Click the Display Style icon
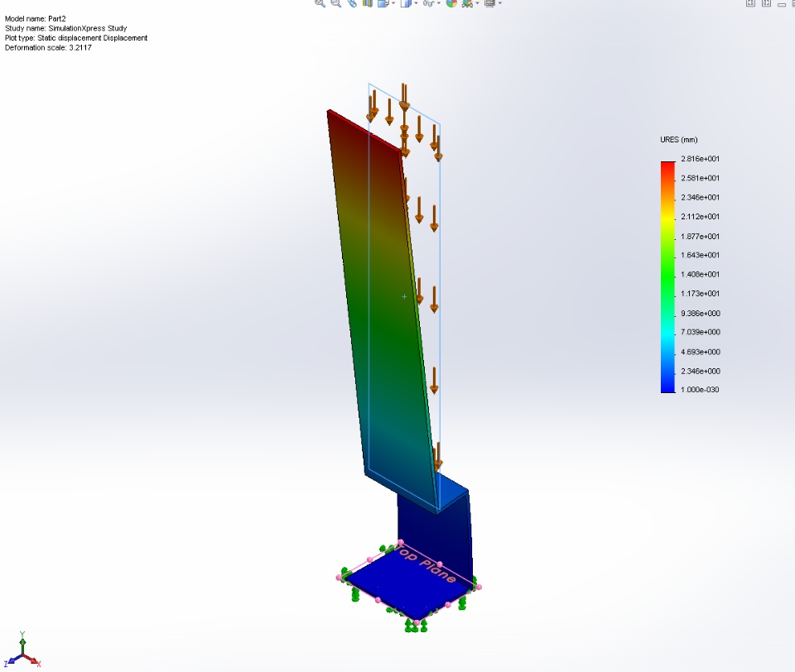Viewport: 795px width, 672px height. click(x=406, y=2)
